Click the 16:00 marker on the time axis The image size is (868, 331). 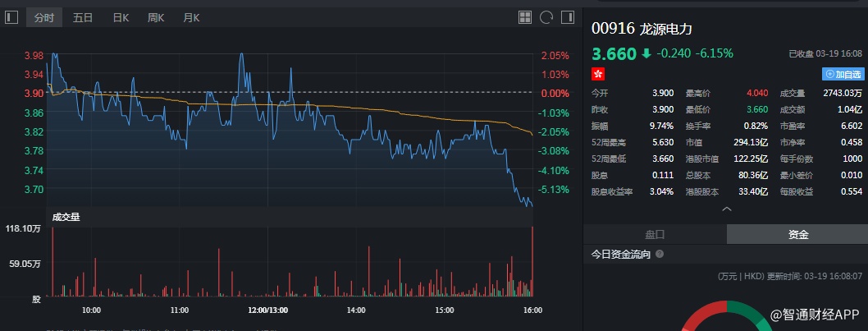[532, 310]
